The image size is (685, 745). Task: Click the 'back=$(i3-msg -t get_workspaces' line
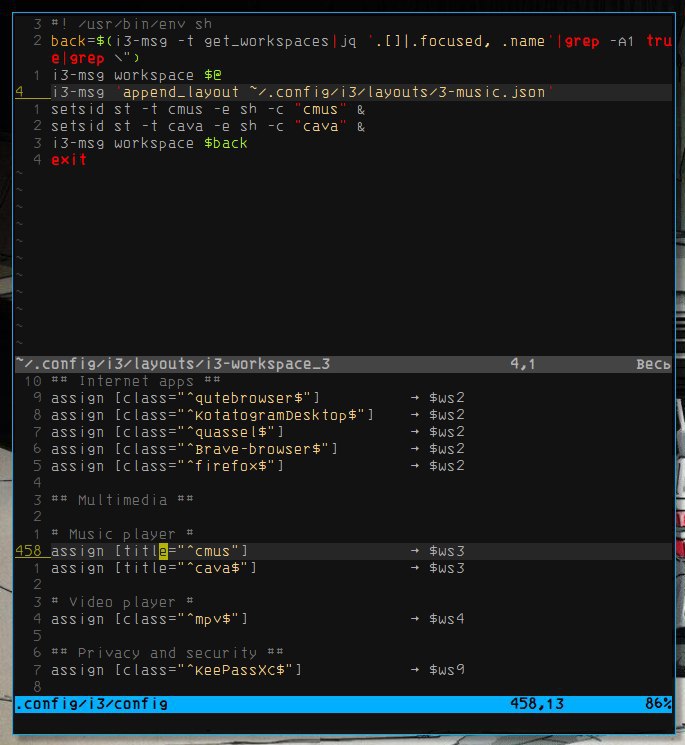coord(361,49)
